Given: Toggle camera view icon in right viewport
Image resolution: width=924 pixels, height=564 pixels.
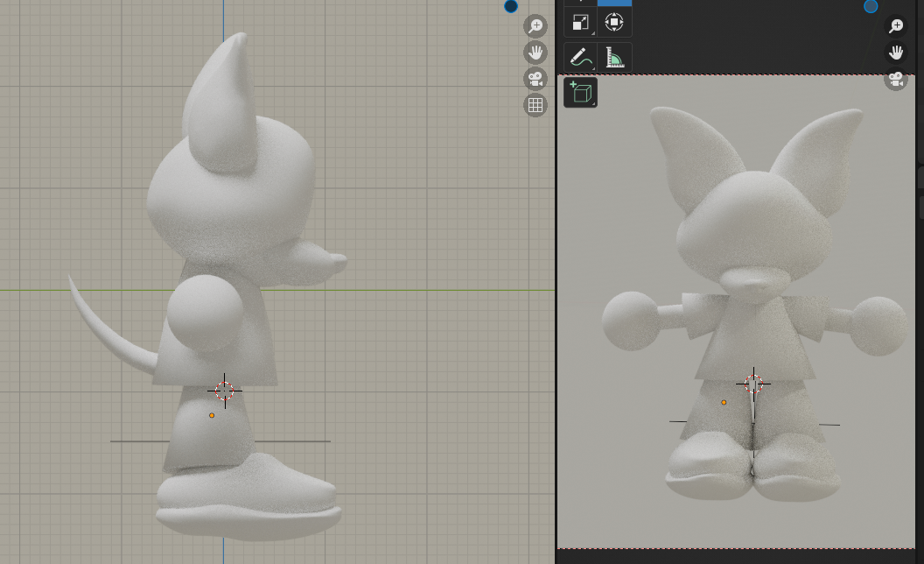Looking at the screenshot, I should pos(896,79).
